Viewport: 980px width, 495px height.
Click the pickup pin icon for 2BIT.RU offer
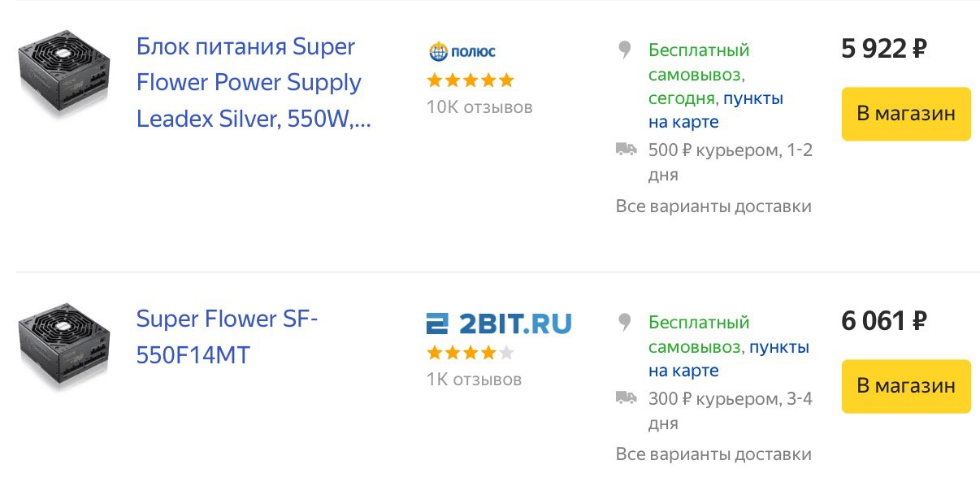[x=624, y=323]
